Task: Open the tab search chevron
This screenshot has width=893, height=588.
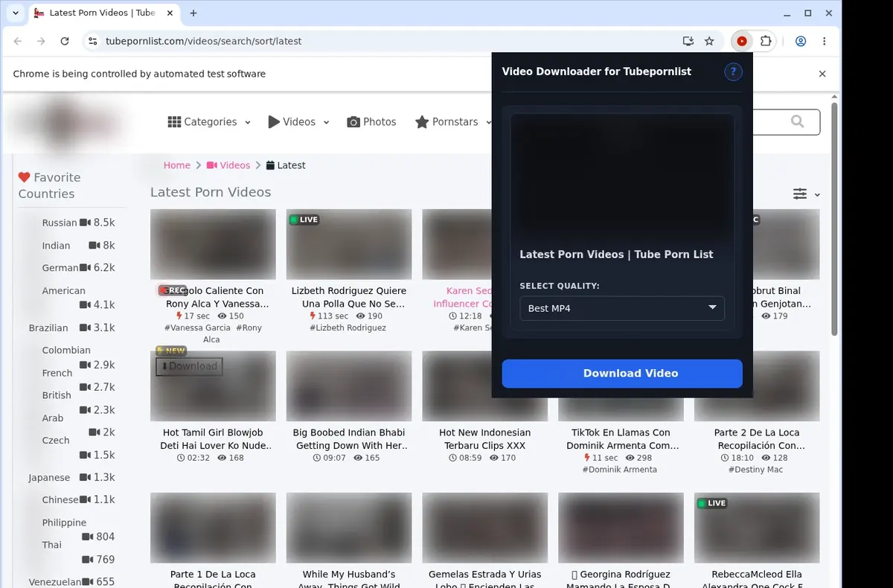Action: pyautogui.click(x=15, y=13)
